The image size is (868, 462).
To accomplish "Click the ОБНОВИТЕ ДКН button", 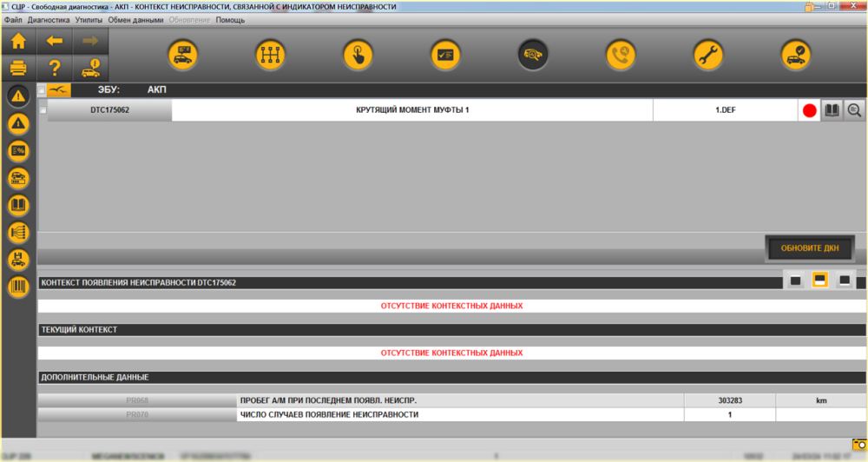I will (810, 248).
